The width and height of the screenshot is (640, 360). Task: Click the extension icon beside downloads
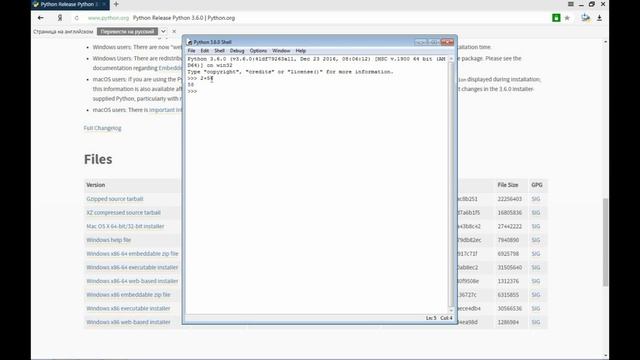click(585, 18)
